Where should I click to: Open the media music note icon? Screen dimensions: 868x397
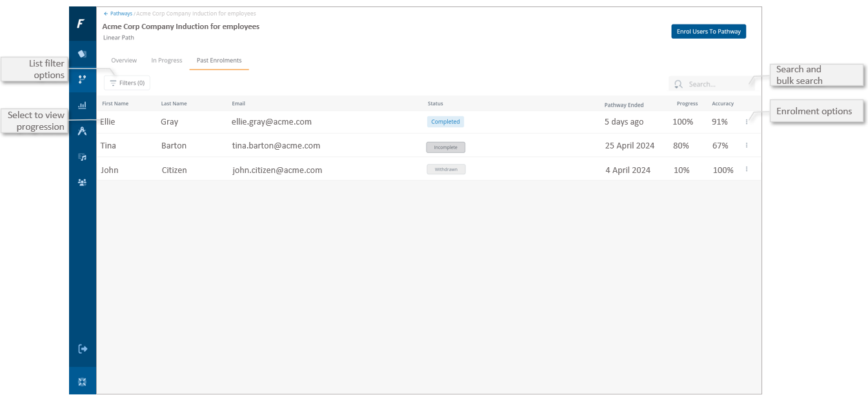pos(82,157)
